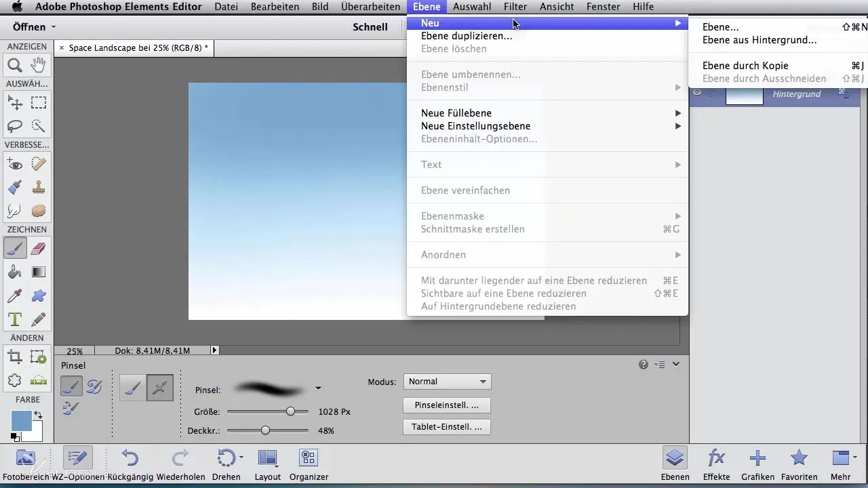Viewport: 868px width, 488px height.
Task: Open the Organizer
Action: click(x=309, y=465)
